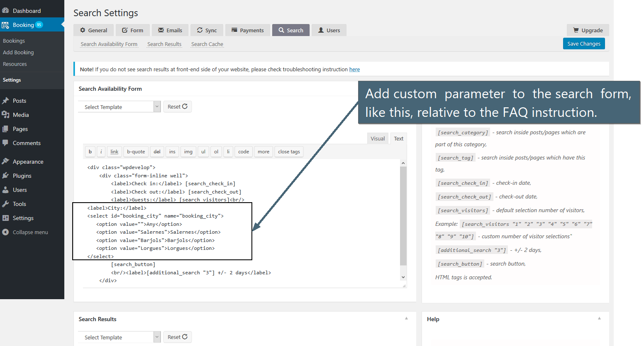Jump to Search Availability Form section link
Screen dimensions: 644x346
109,44
